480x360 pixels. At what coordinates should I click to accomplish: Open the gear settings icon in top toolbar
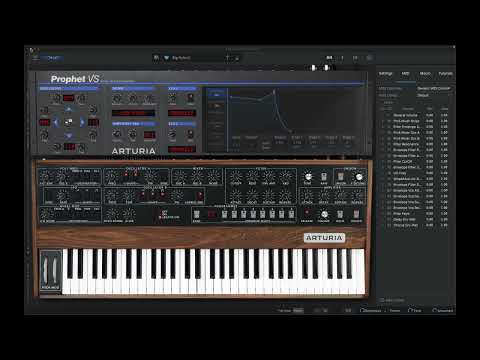pos(369,58)
